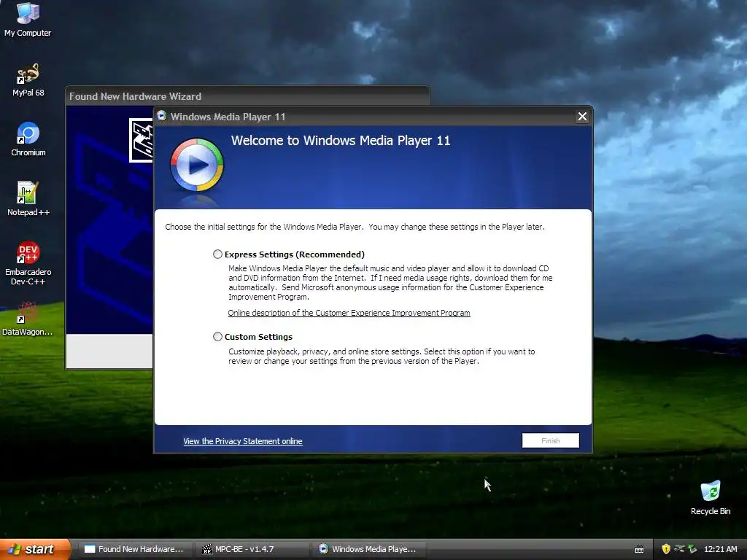
Task: Launch Notepad++ from the desktop
Action: tap(28, 199)
